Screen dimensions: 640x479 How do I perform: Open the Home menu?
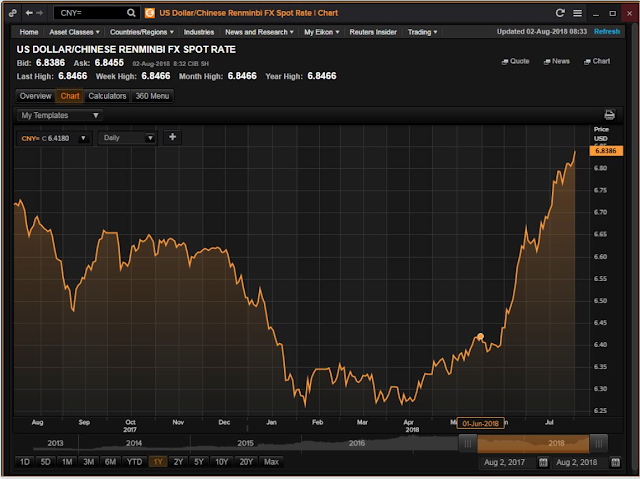(x=29, y=32)
